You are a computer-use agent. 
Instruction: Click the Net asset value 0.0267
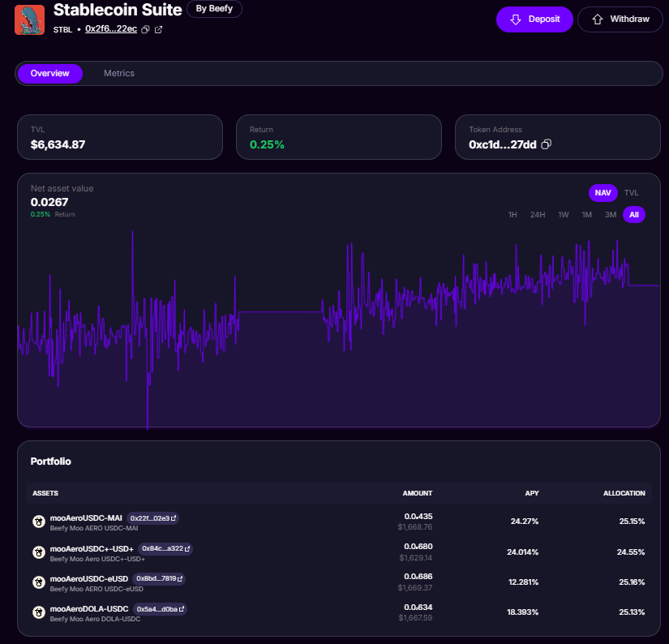(49, 202)
